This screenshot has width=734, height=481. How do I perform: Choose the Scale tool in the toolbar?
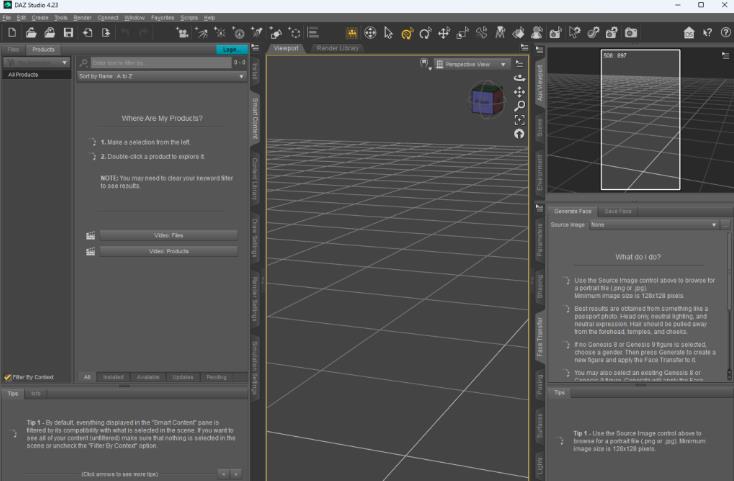[462, 33]
